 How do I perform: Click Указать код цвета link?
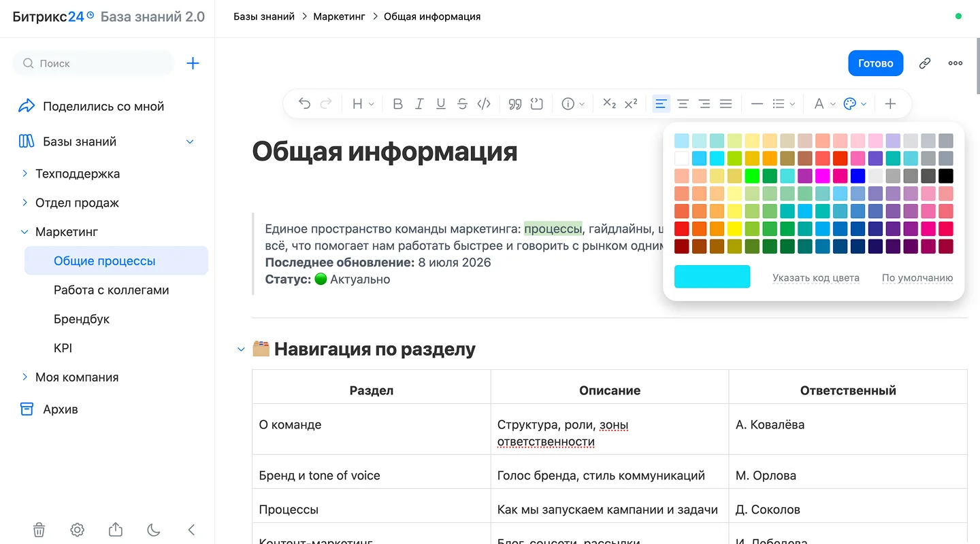816,277
